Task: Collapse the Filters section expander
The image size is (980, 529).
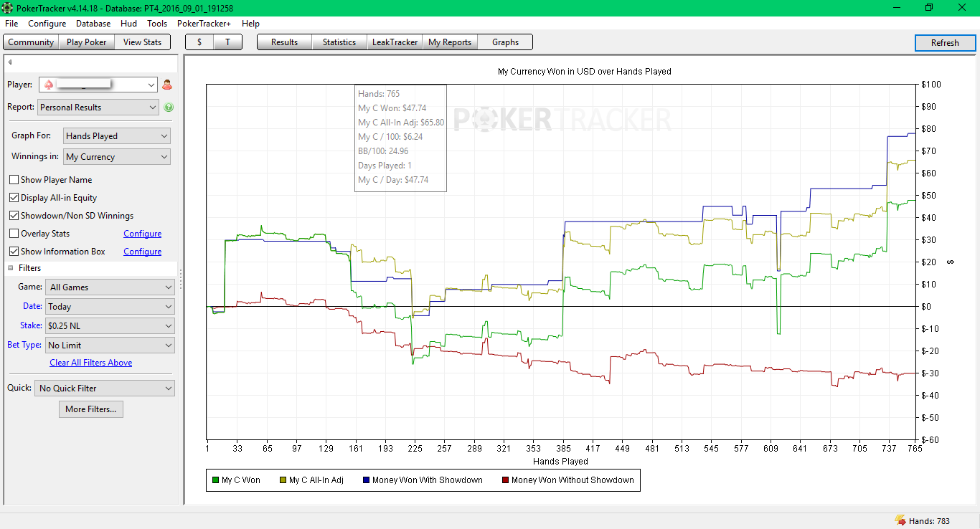Action: click(11, 268)
